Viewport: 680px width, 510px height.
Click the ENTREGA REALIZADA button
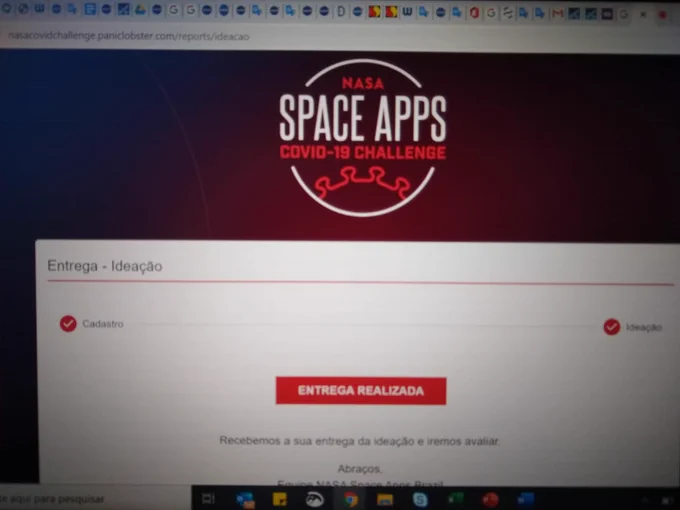pyautogui.click(x=361, y=391)
